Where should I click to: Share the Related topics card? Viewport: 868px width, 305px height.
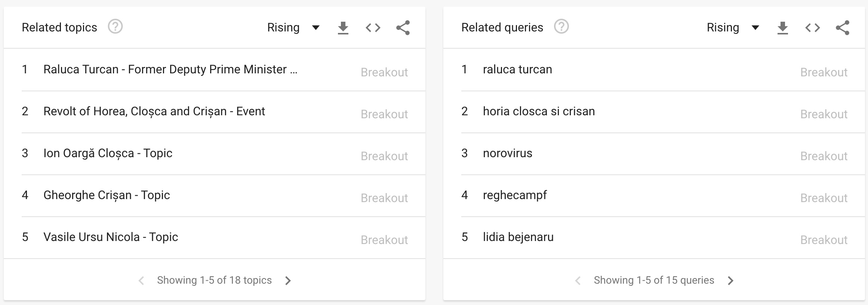(403, 28)
